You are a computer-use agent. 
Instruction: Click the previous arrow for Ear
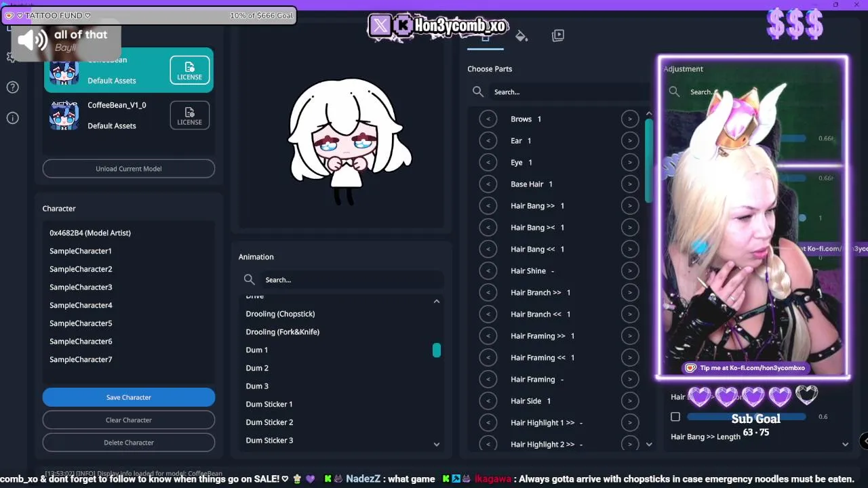(x=488, y=141)
